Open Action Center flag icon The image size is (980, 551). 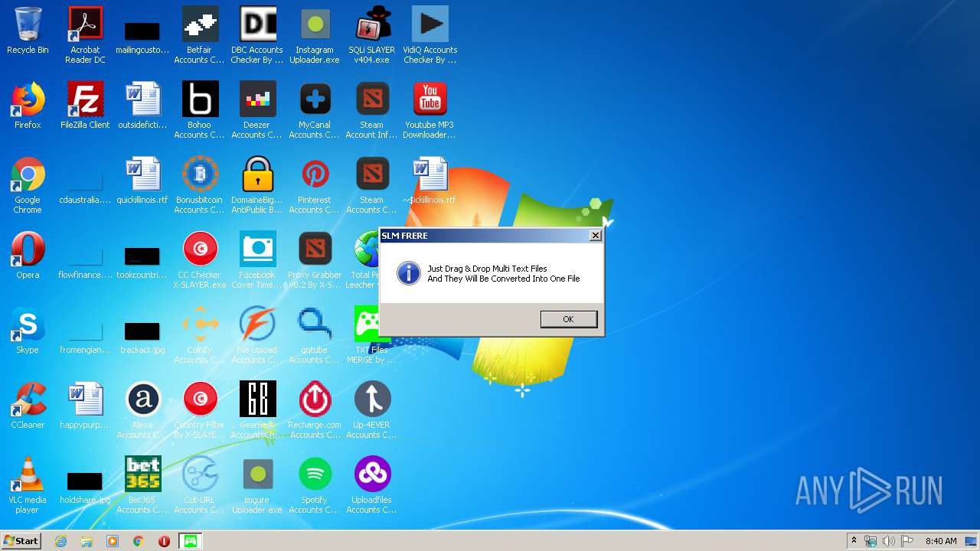coord(907,541)
